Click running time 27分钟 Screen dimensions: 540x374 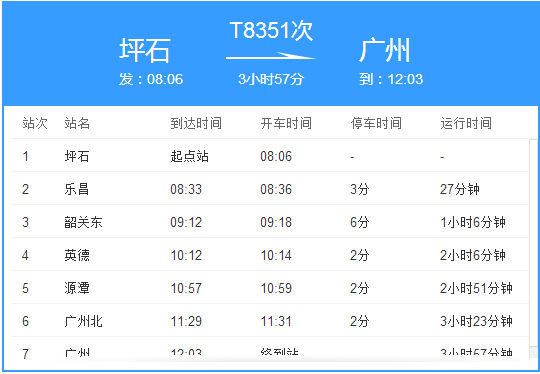point(460,189)
